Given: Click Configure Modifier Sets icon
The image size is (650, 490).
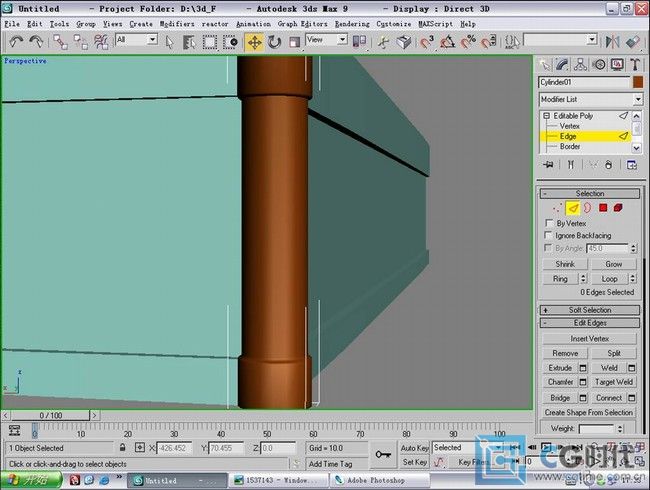Looking at the screenshot, I should point(632,165).
